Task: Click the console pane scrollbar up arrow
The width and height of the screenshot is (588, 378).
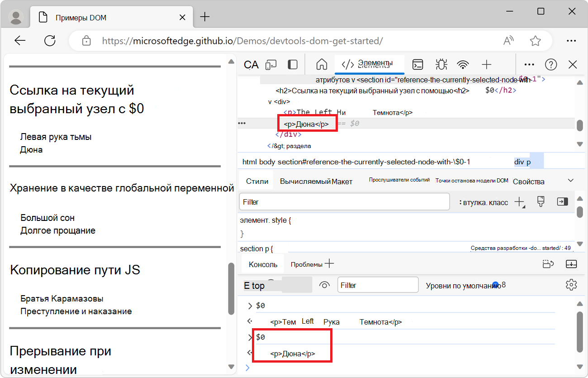Action: coord(580,304)
